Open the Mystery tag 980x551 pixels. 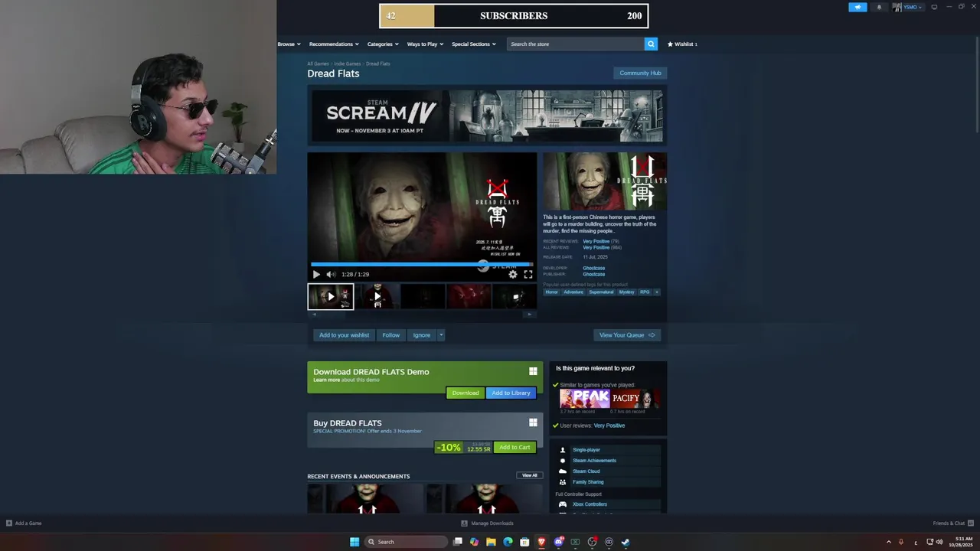click(x=626, y=292)
